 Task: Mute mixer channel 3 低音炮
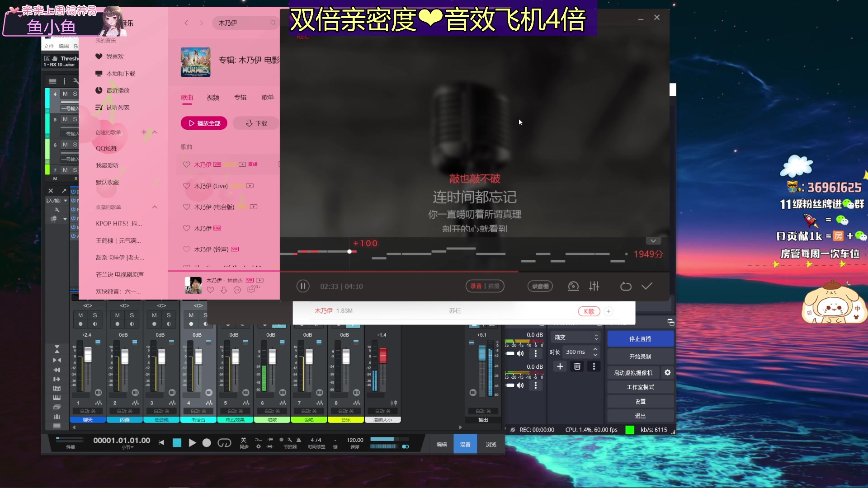154,315
